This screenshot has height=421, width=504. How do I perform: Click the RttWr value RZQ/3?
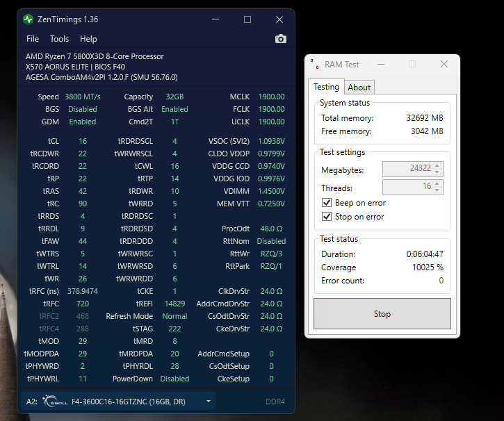[x=271, y=254]
